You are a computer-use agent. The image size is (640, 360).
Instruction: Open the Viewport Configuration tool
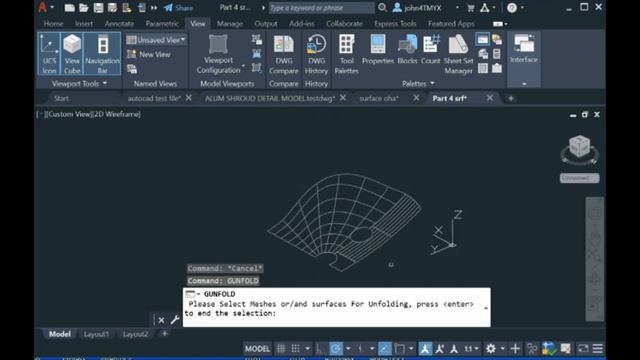[218, 54]
